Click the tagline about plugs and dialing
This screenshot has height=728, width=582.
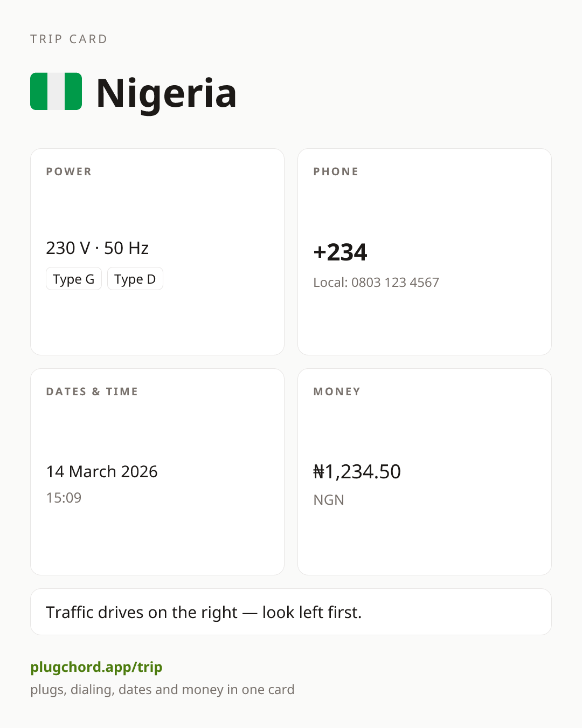[162, 690]
